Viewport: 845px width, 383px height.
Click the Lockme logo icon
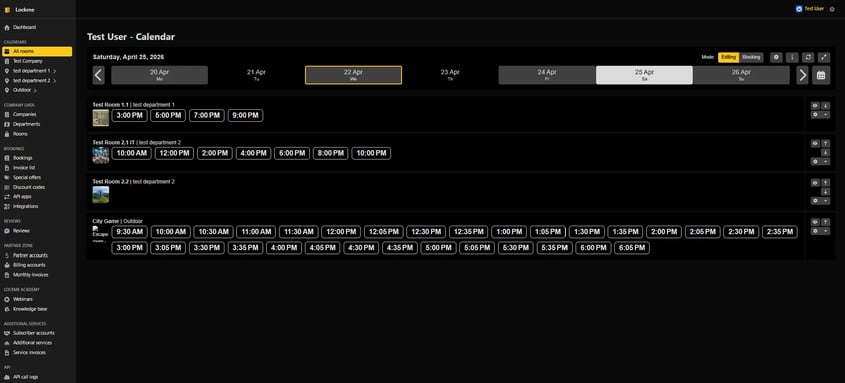[7, 10]
